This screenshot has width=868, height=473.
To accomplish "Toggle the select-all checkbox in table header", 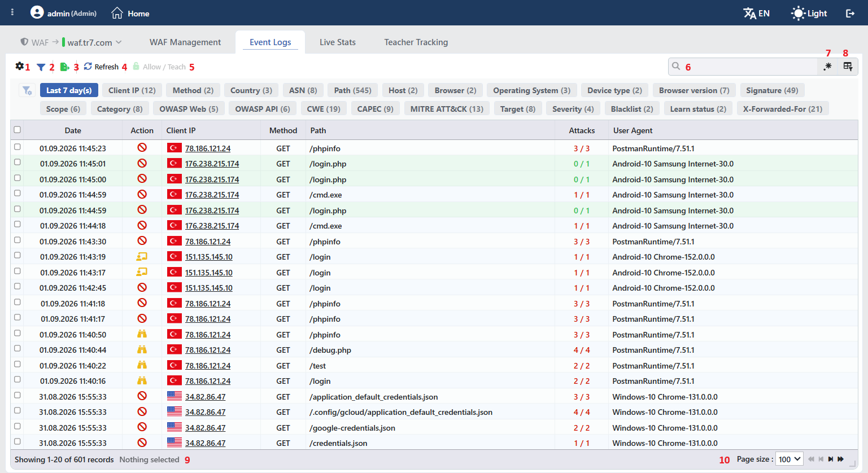I will (x=18, y=130).
